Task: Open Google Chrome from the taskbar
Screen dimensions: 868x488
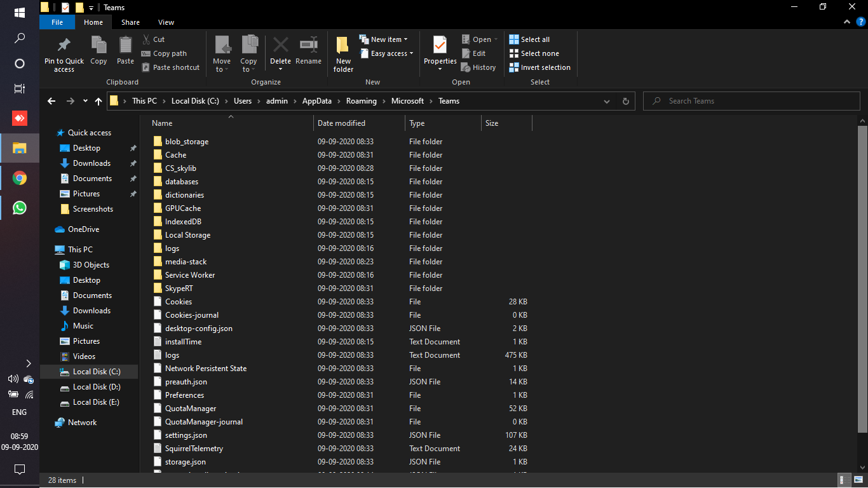Action: point(20,178)
